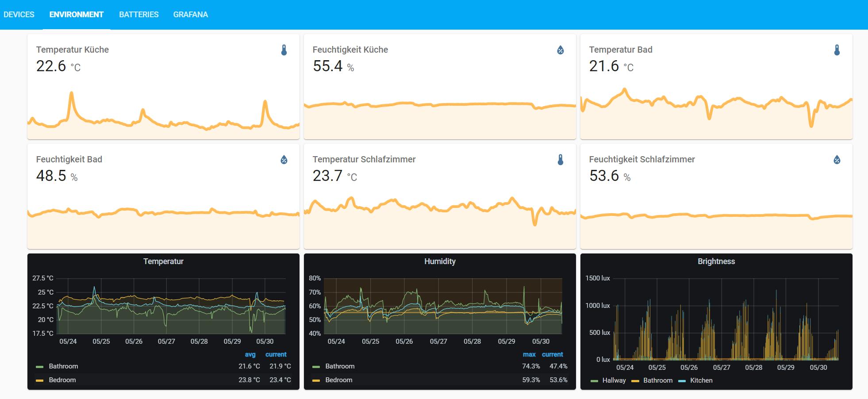
Task: Select the thermometer icon on Temperatur Bad
Action: pos(837,50)
